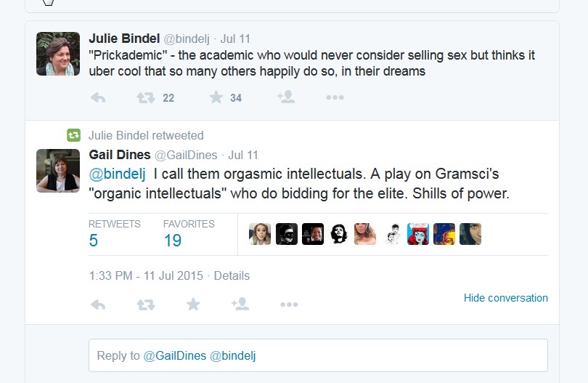Type in Reply to @GailDines field

pyautogui.click(x=318, y=355)
